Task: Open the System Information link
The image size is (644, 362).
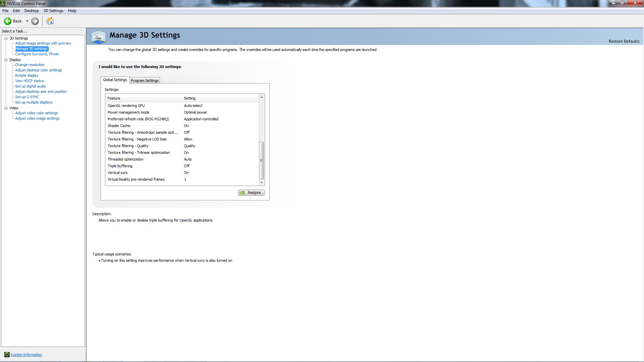Action: (26, 355)
